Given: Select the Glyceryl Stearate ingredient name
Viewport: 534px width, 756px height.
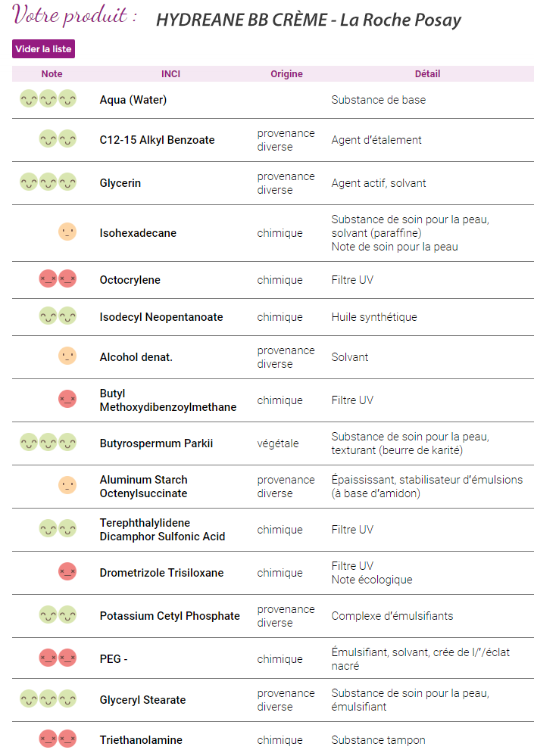Looking at the screenshot, I should click(x=142, y=699).
